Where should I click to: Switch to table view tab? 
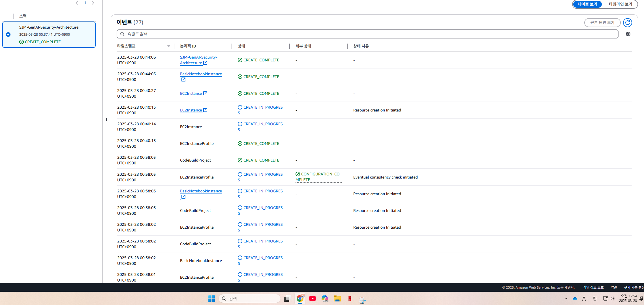(587, 4)
